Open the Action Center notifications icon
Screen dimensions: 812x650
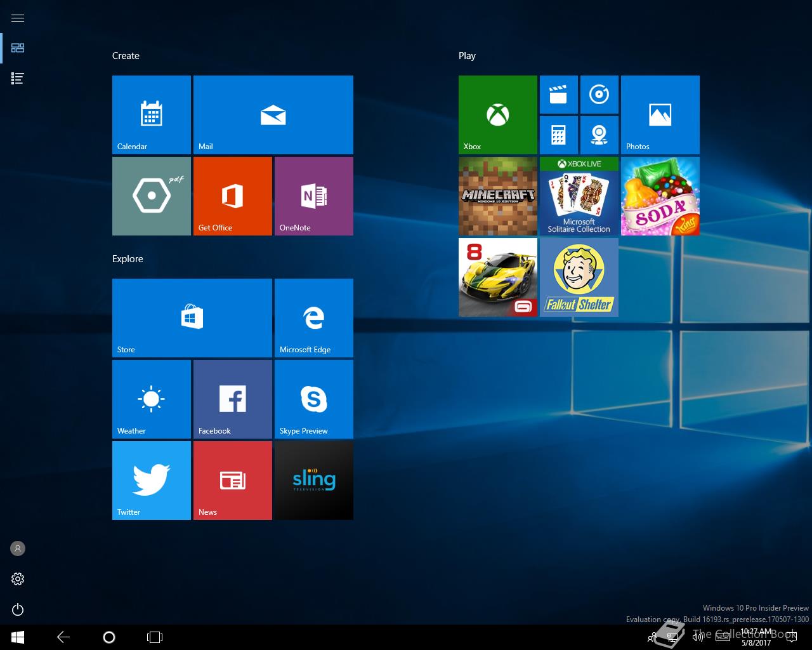[x=791, y=637]
